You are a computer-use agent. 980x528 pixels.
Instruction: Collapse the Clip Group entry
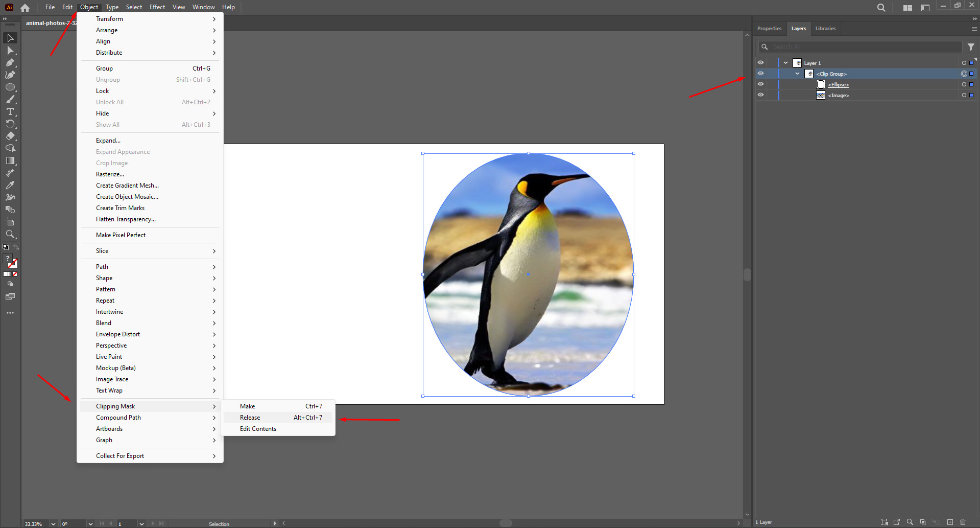(797, 74)
